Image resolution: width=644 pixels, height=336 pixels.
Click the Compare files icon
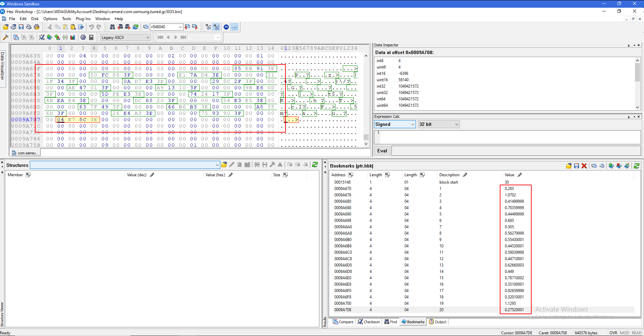coord(16,37)
